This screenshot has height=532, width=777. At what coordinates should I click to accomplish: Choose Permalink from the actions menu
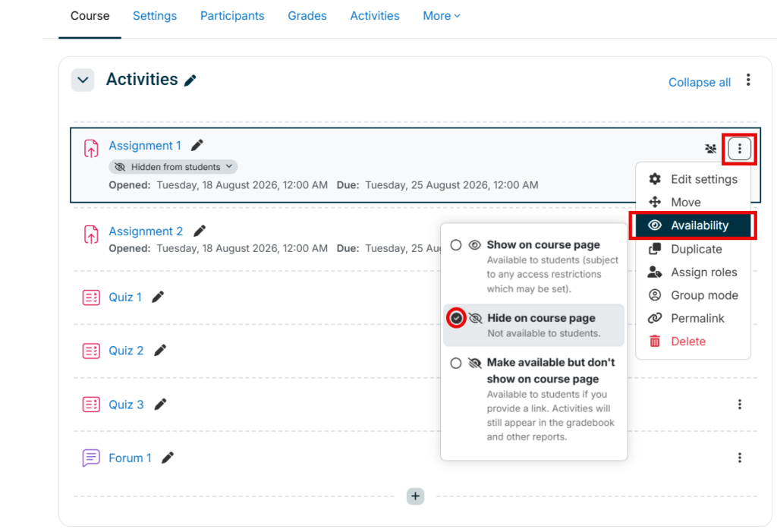[x=693, y=318]
